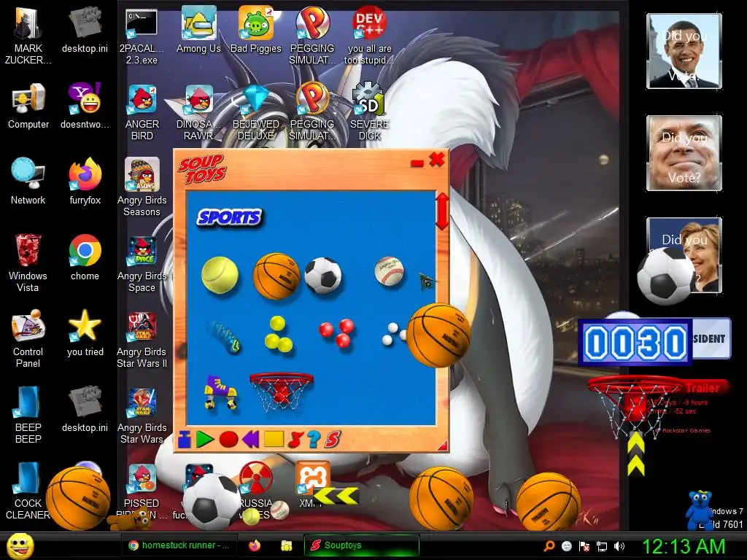Screen dimensions: 747x560
Task: Open the Angry Birds Seasons shortcut
Action: pyautogui.click(x=142, y=187)
